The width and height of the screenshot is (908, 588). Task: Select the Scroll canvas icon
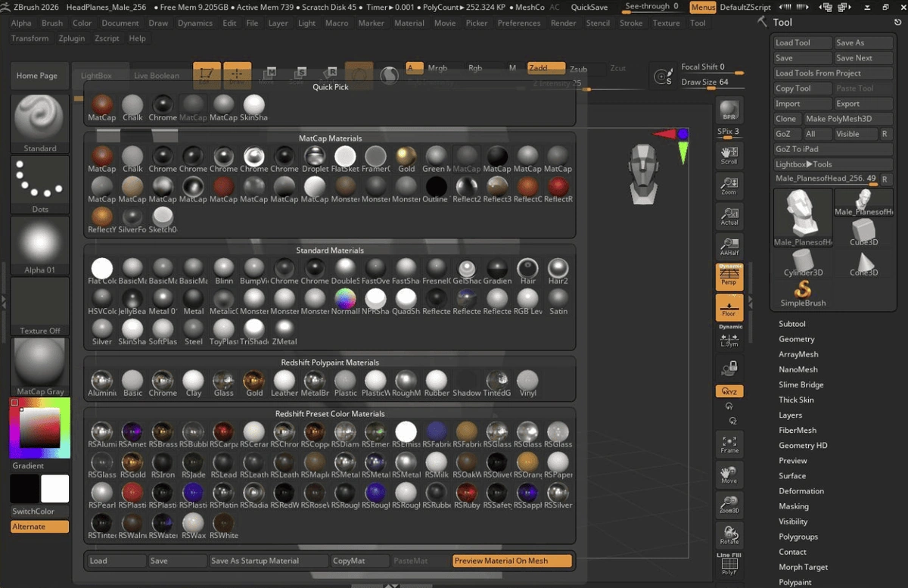click(729, 154)
